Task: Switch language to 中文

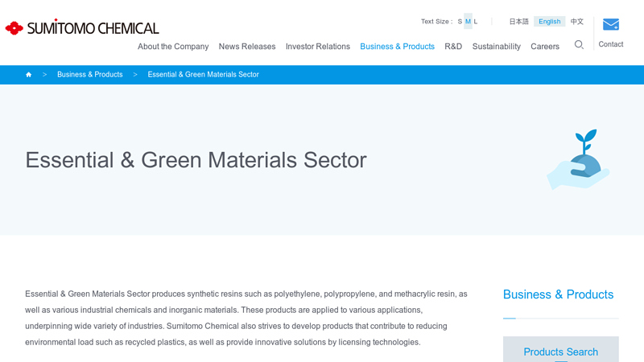Action: (x=576, y=22)
